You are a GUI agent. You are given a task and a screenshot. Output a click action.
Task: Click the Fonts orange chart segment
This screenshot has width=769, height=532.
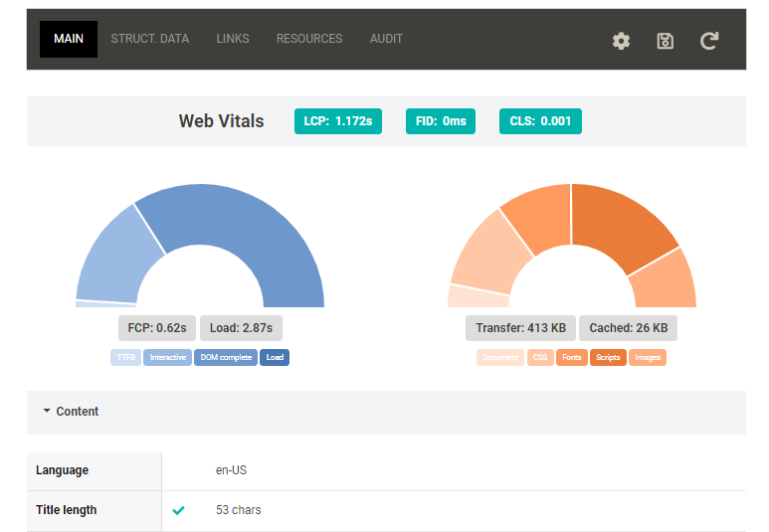tap(544, 216)
